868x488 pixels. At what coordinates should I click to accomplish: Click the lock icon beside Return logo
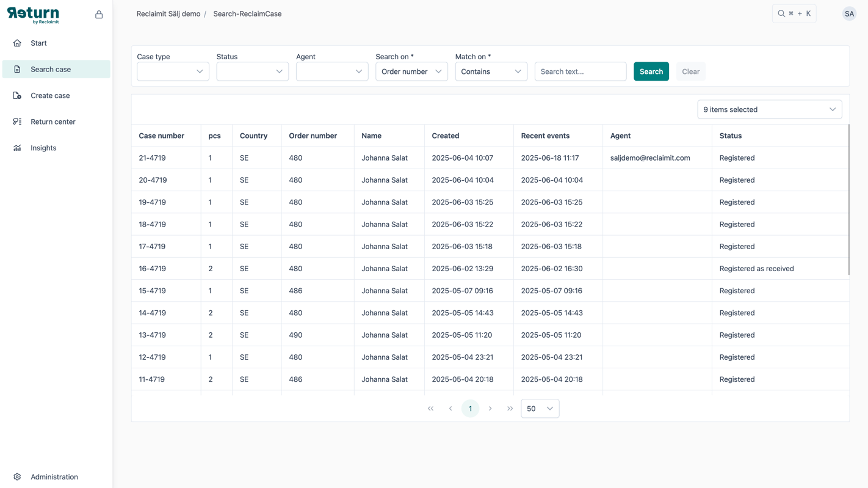99,15
